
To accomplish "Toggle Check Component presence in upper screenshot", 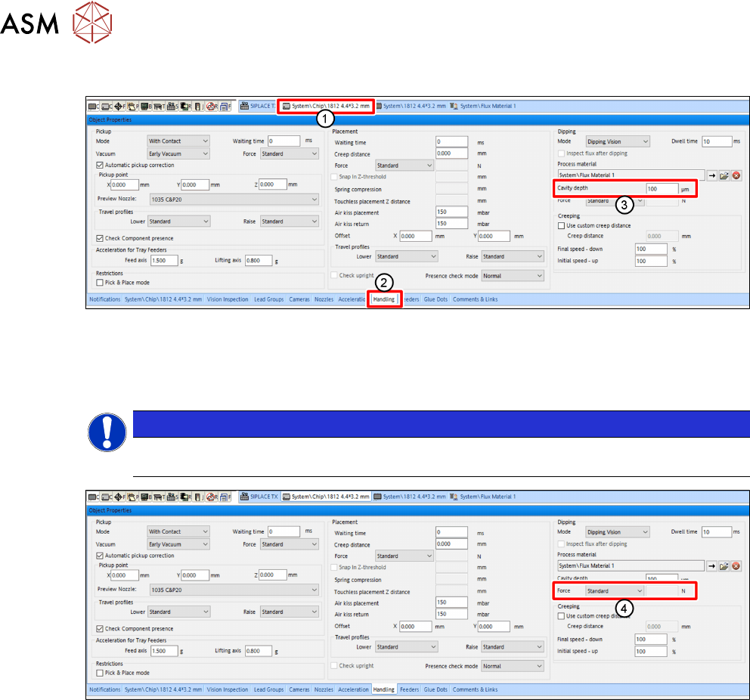I will point(100,238).
